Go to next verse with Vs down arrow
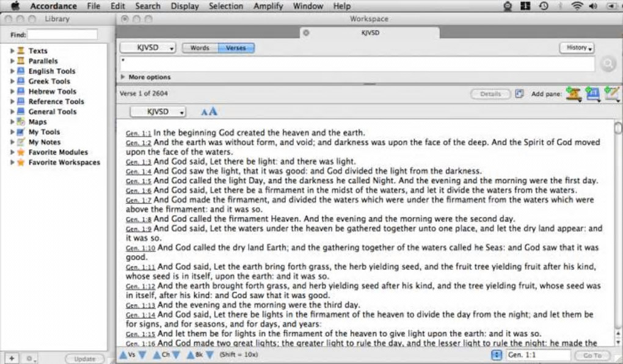Viewport: 623px width, 364px height. coord(143,354)
